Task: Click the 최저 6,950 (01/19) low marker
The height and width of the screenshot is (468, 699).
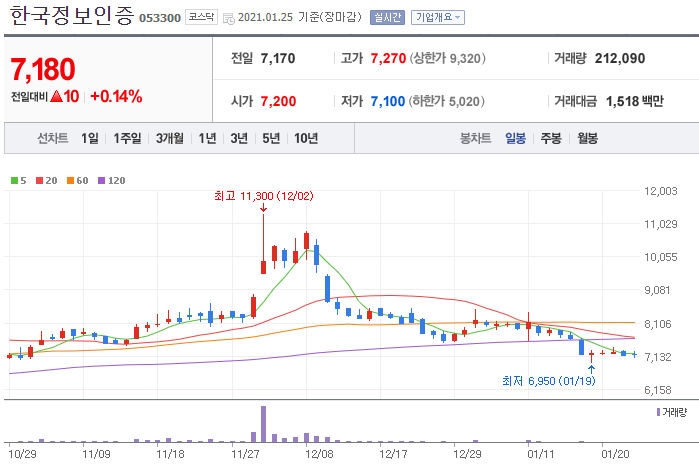Action: pos(548,381)
